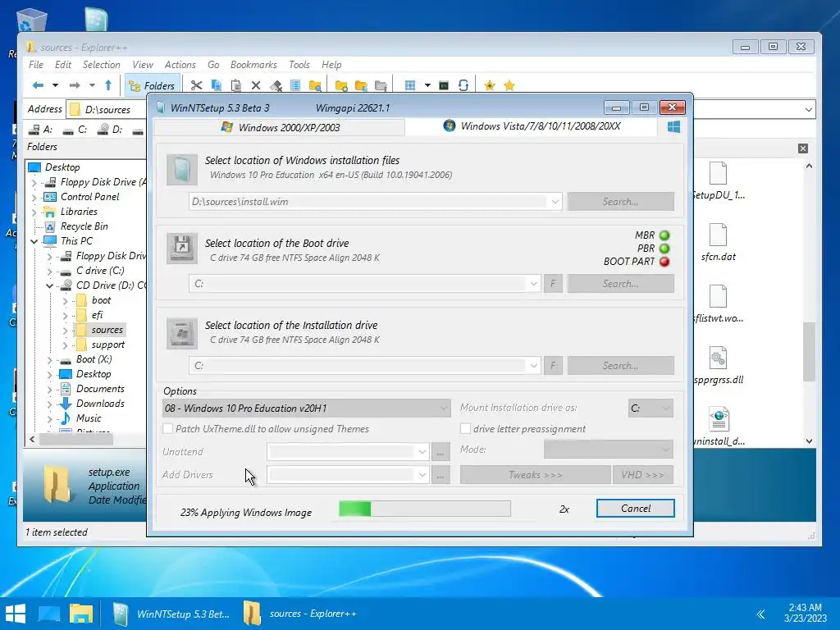Click the permanent delete icon
This screenshot has height=630, width=840.
point(276,85)
